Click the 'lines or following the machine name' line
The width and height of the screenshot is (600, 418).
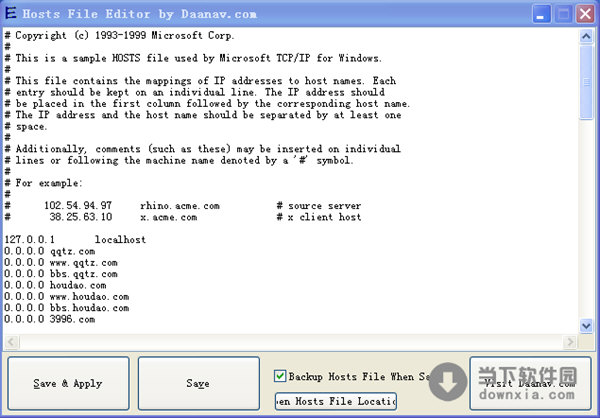click(179, 160)
